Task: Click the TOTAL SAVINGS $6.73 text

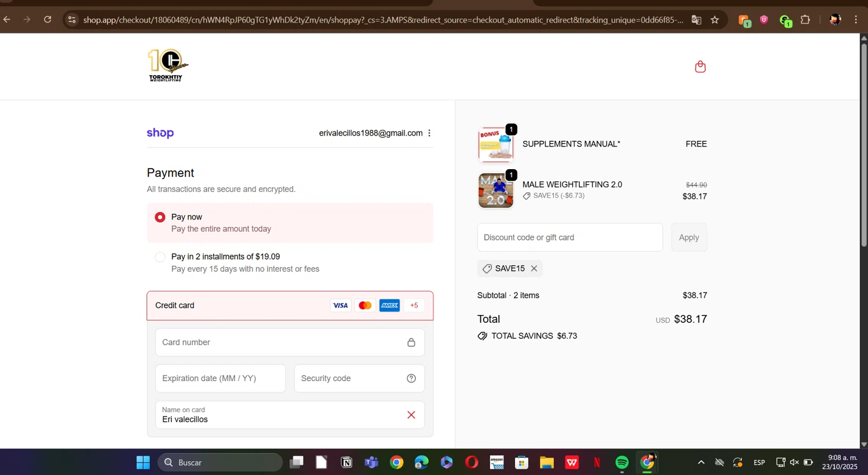Action: pyautogui.click(x=534, y=336)
